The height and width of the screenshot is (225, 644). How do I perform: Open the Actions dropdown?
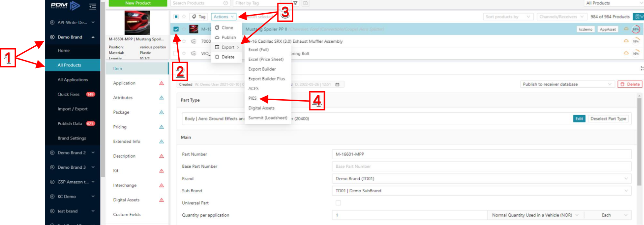click(223, 17)
